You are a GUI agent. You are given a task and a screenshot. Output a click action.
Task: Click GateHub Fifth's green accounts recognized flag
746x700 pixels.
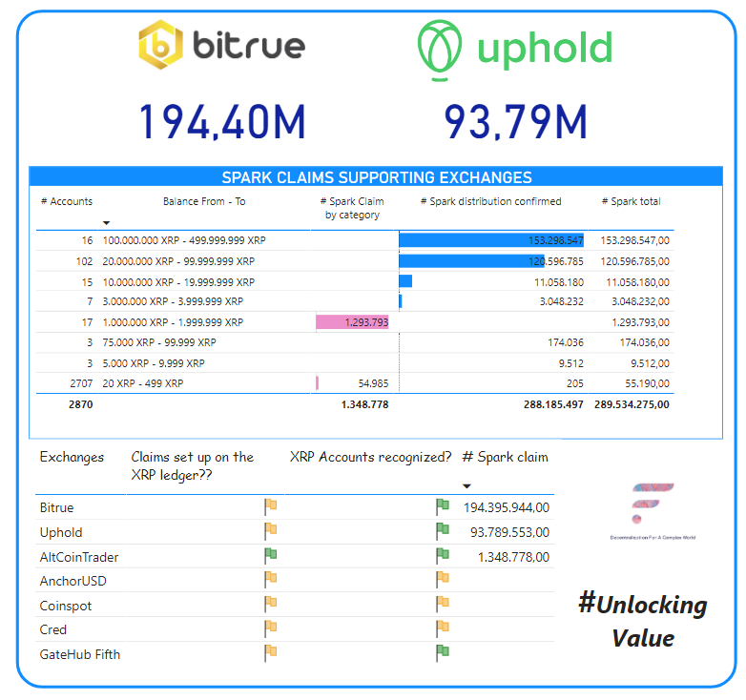(443, 653)
